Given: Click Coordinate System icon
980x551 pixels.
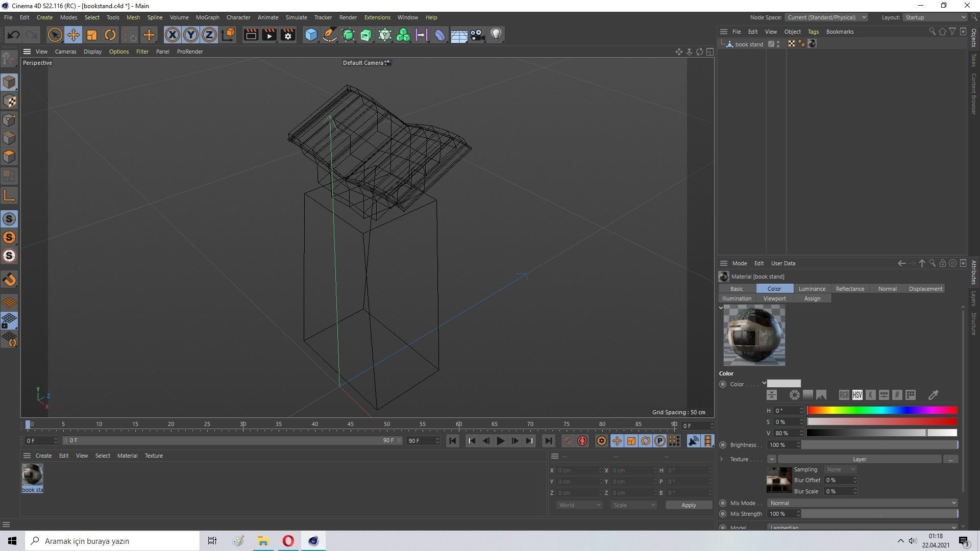Looking at the screenshot, I should point(229,35).
